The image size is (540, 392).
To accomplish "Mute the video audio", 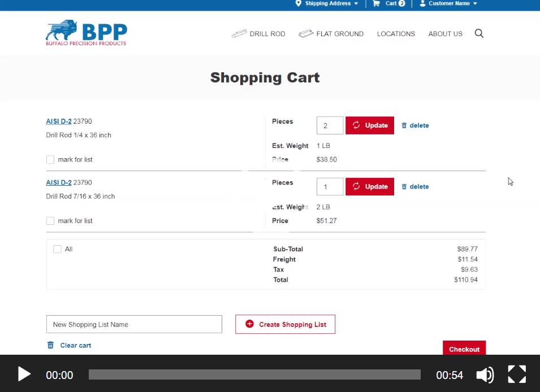I will point(485,374).
